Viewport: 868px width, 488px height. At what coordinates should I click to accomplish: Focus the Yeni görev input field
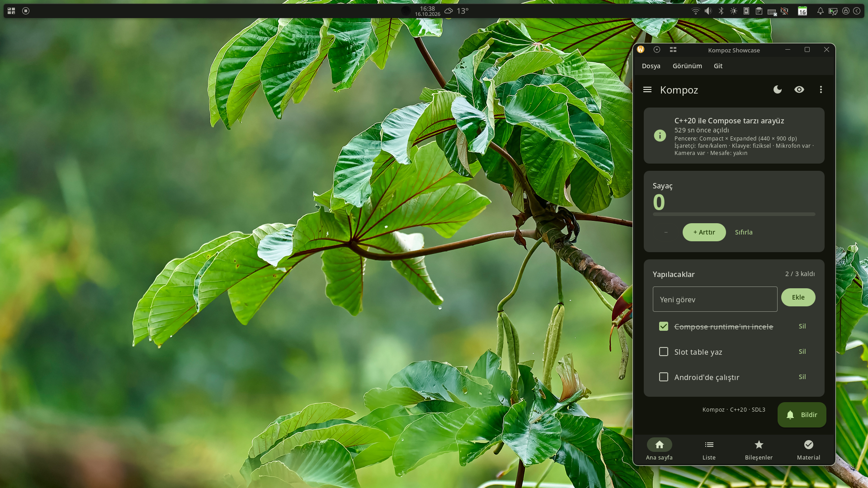pos(715,299)
